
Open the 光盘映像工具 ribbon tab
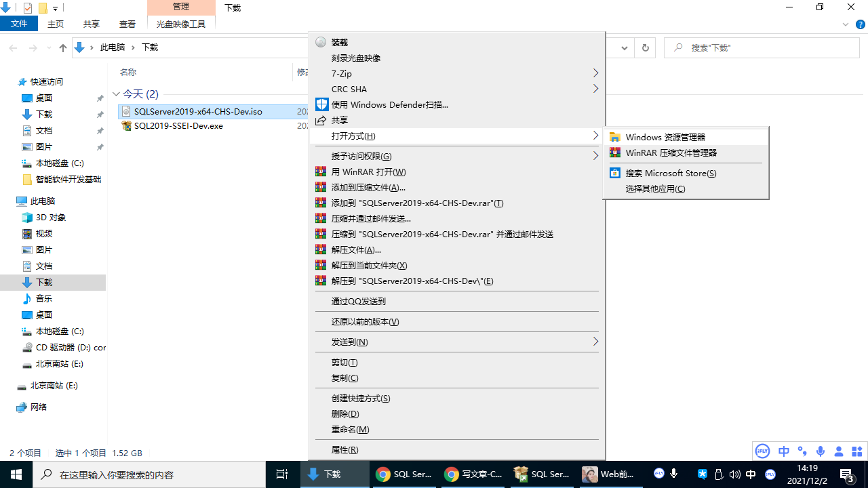(181, 23)
